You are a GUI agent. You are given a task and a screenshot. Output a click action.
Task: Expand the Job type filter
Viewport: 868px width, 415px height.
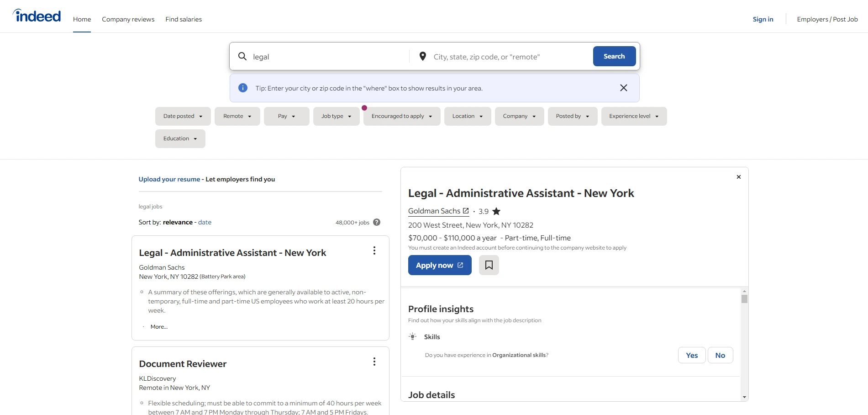coord(337,116)
